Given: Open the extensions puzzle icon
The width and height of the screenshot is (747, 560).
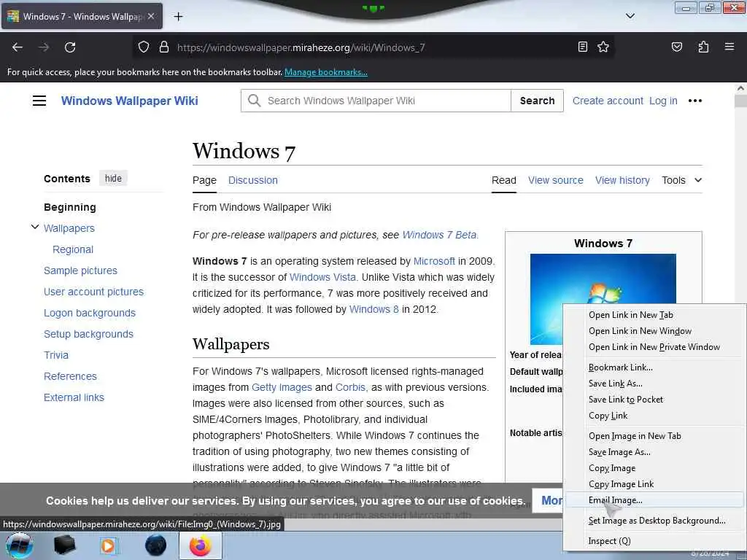Looking at the screenshot, I should click(x=703, y=47).
